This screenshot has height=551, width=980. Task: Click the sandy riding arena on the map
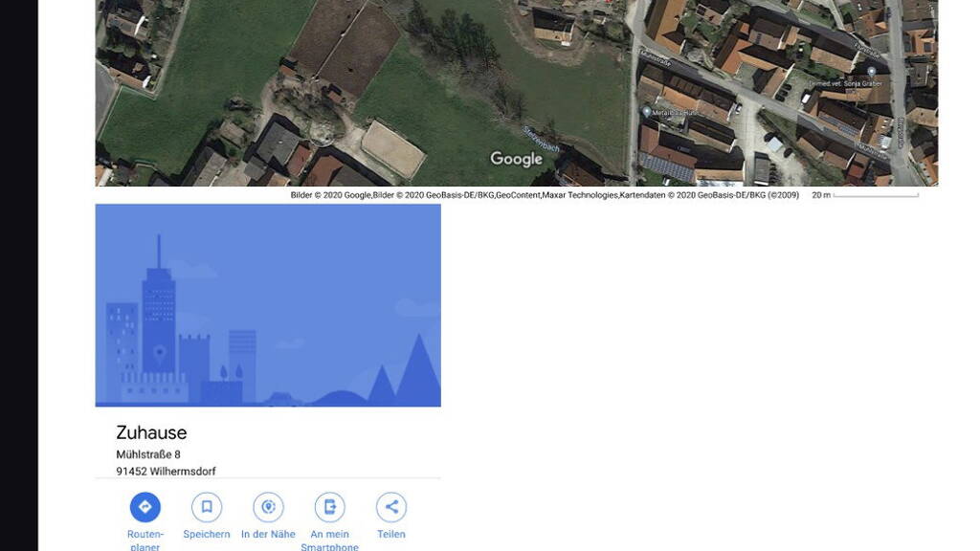point(392,150)
